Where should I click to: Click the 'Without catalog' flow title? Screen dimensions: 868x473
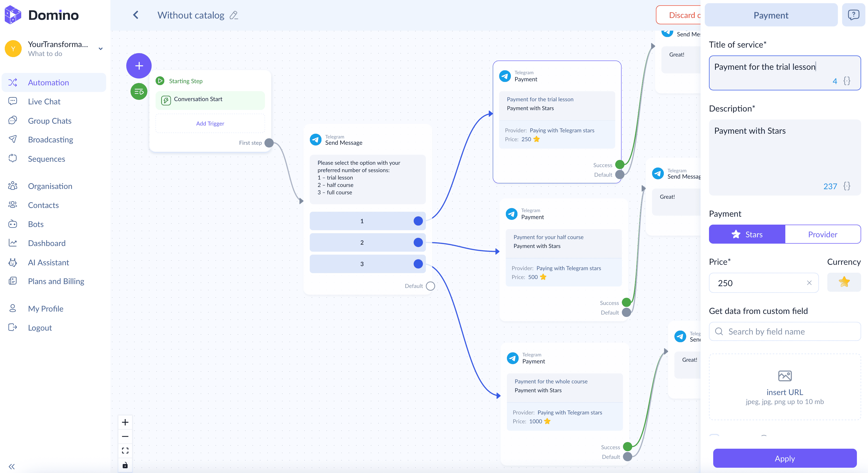191,15
